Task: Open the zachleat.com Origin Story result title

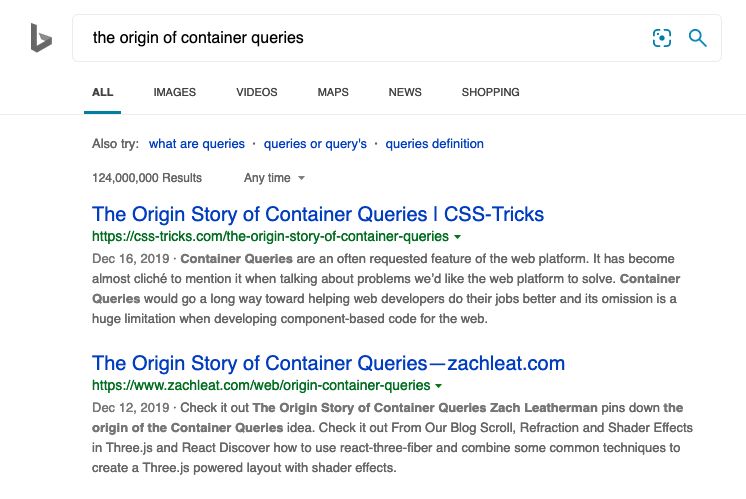Action: tap(328, 363)
